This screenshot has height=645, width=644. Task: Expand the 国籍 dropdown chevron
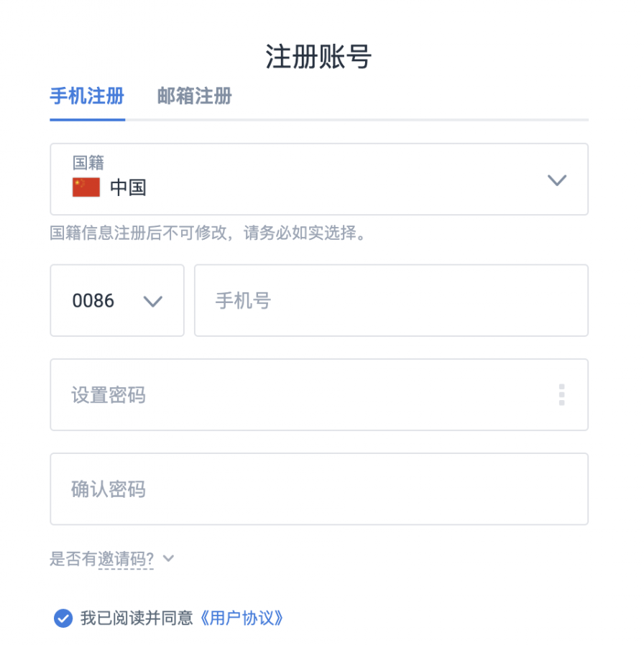pos(557,180)
